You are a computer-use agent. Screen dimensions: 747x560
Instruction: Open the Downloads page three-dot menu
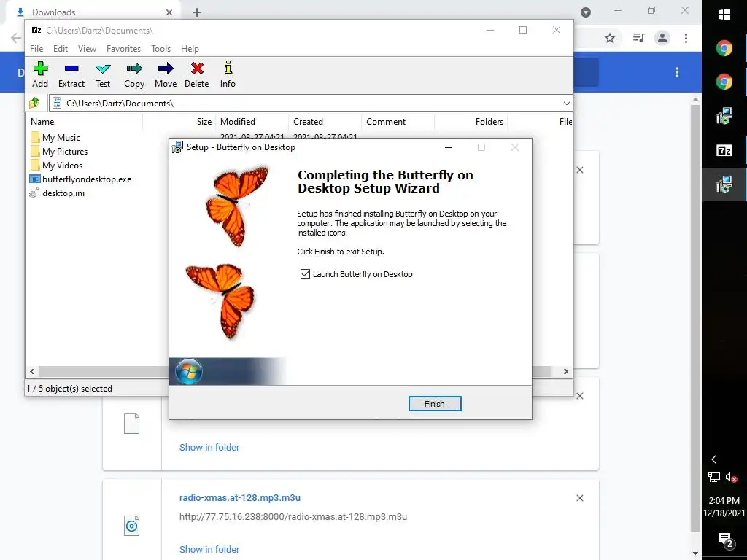click(x=677, y=72)
